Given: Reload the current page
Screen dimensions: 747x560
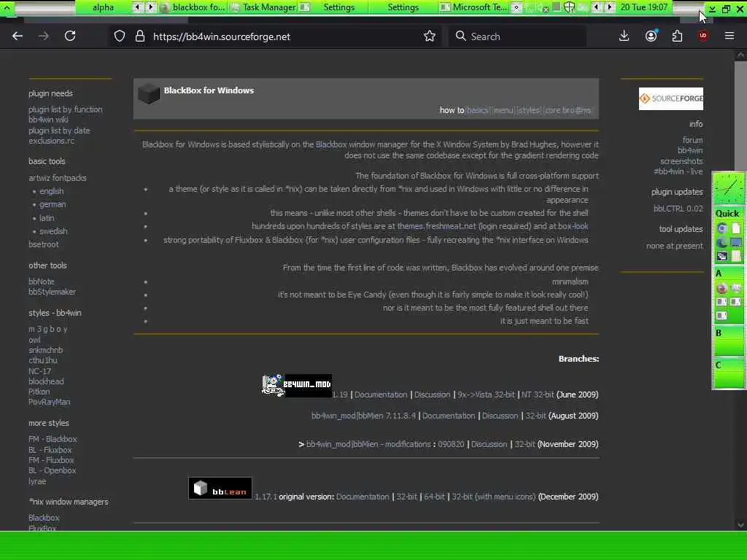Looking at the screenshot, I should tap(70, 36).
